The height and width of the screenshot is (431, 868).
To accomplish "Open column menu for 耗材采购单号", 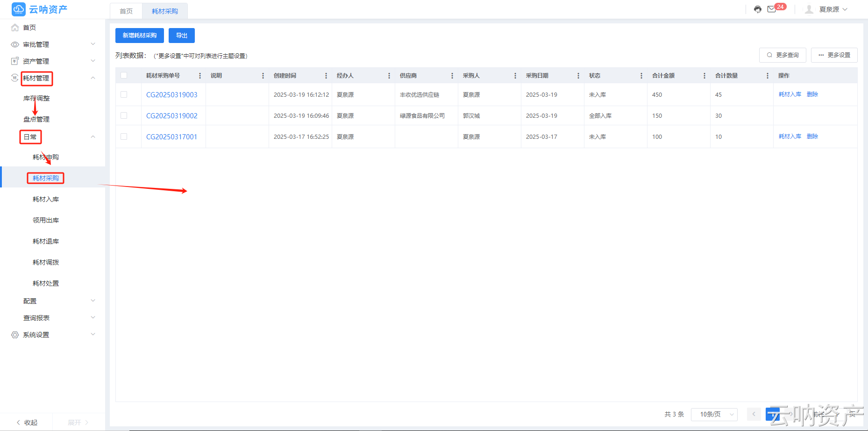I will coord(200,76).
